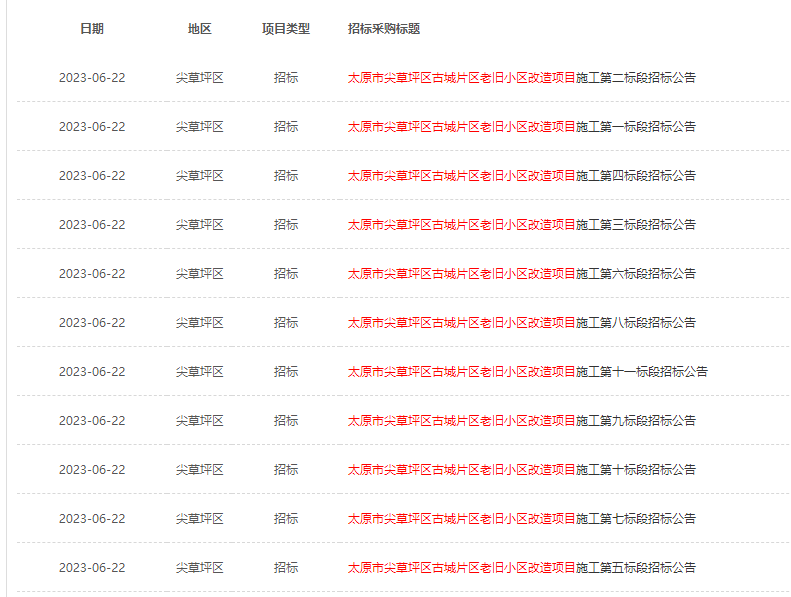Open the 施工第六标段招标公告 link

(522, 274)
